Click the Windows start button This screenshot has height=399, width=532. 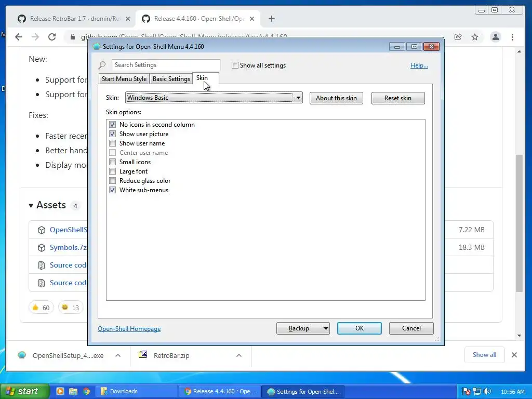coord(24,391)
